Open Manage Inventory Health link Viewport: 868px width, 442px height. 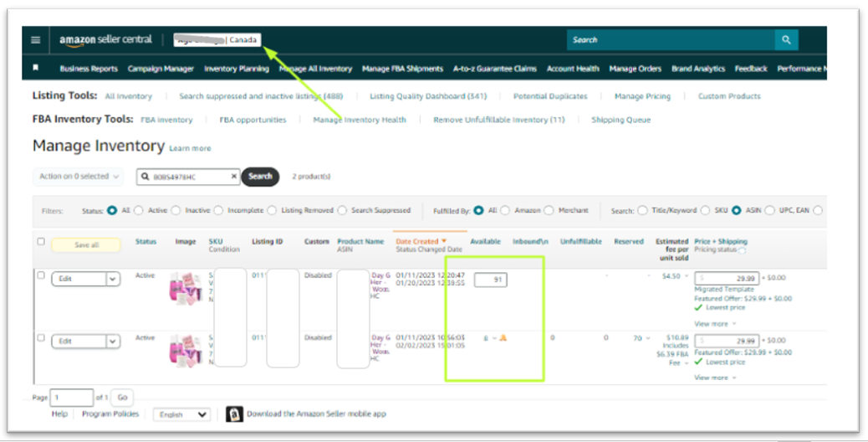(x=360, y=120)
